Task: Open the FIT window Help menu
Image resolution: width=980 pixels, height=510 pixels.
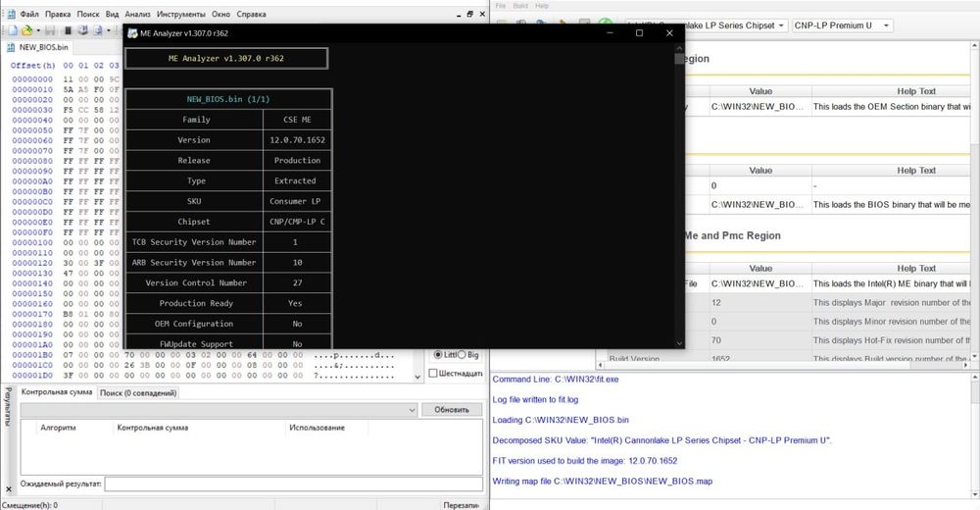Action: [542, 6]
